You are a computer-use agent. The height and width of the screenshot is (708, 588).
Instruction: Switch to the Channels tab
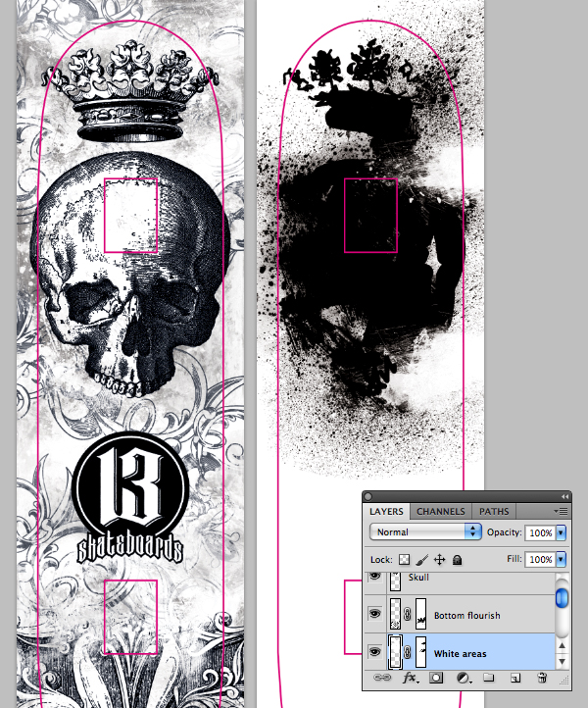[x=440, y=512]
